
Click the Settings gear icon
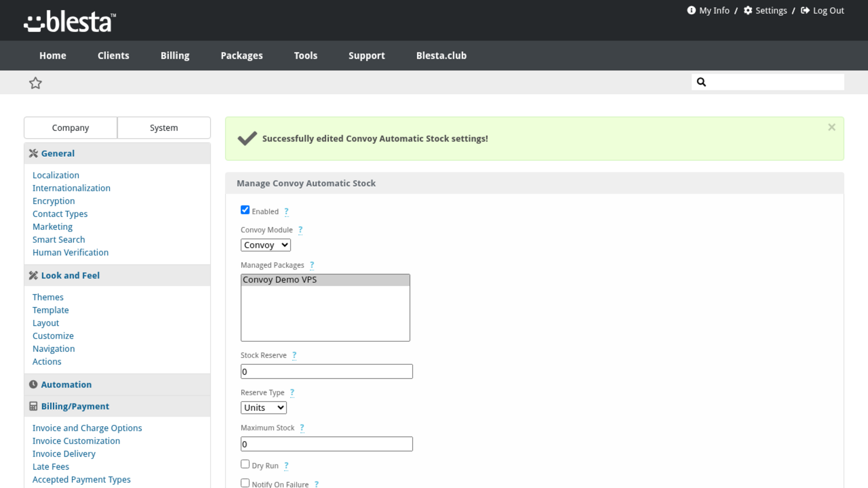point(748,10)
